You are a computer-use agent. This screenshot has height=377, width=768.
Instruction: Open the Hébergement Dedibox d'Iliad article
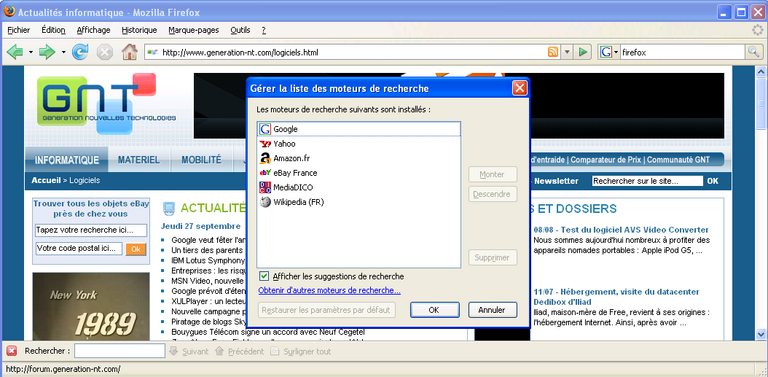[616, 297]
